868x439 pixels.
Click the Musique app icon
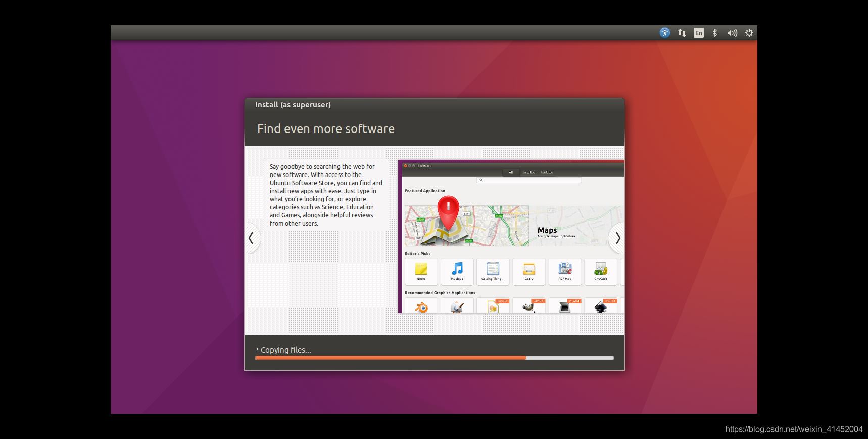(457, 270)
